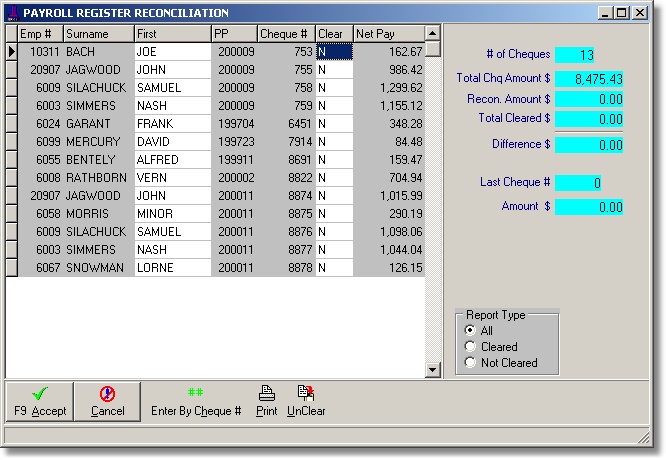The width and height of the screenshot is (666, 460).
Task: Select first name MINOR cell
Action: (x=172, y=214)
